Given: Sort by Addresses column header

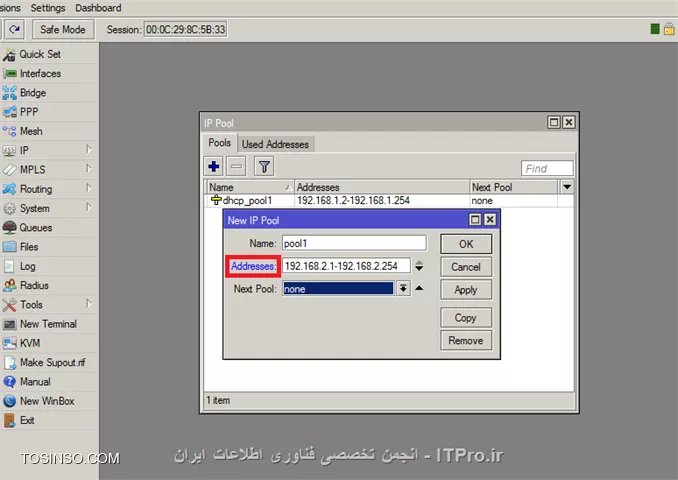Looking at the screenshot, I should pos(382,187).
